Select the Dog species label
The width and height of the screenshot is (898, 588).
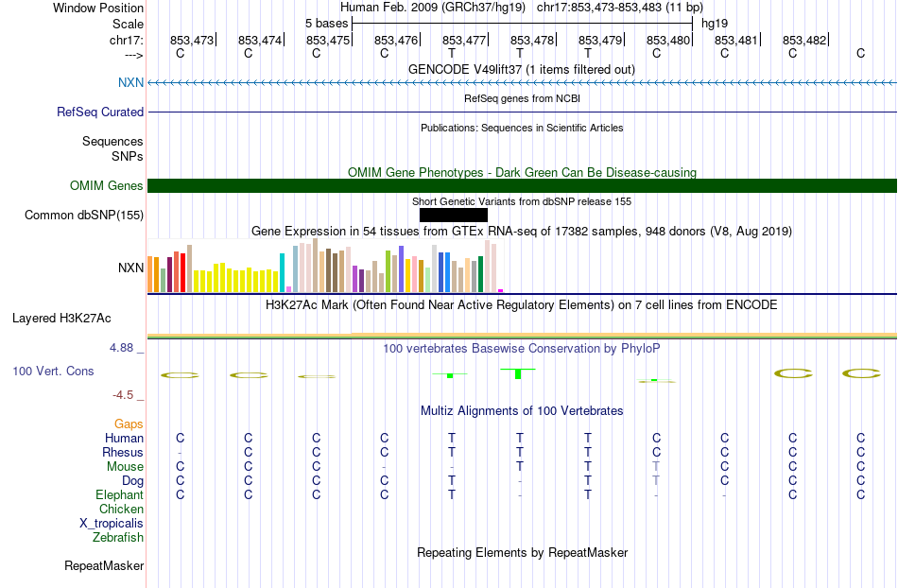[x=132, y=481]
